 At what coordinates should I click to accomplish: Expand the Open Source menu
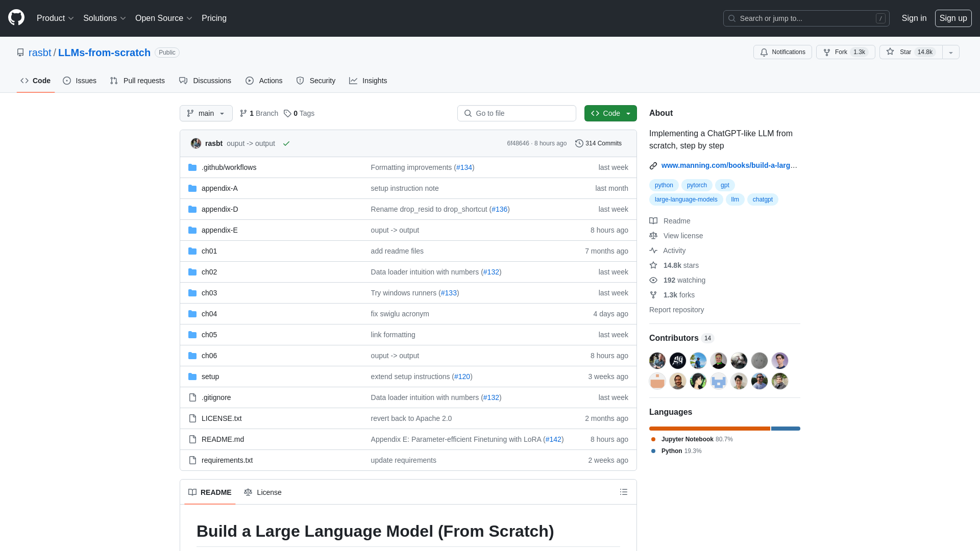pyautogui.click(x=163, y=18)
